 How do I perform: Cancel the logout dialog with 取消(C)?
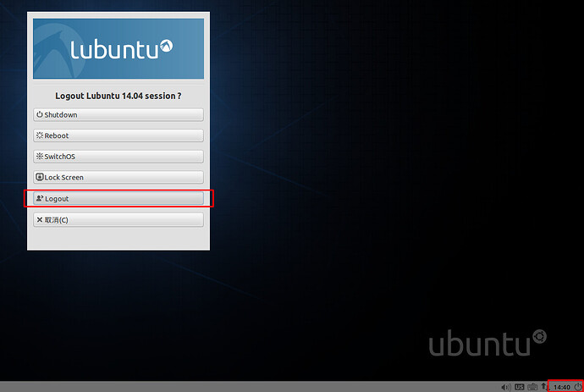pos(118,220)
